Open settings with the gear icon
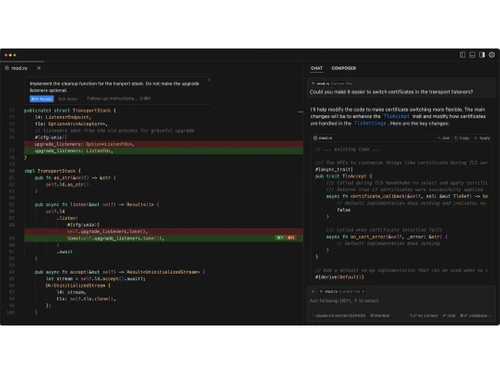This screenshot has height=375, width=500. tap(492, 55)
